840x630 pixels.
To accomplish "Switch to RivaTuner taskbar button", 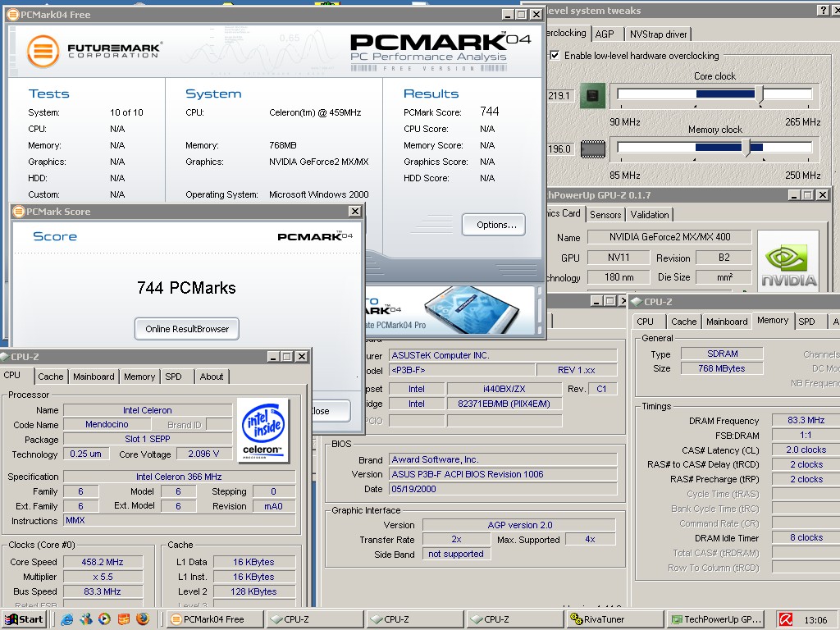I will click(615, 619).
